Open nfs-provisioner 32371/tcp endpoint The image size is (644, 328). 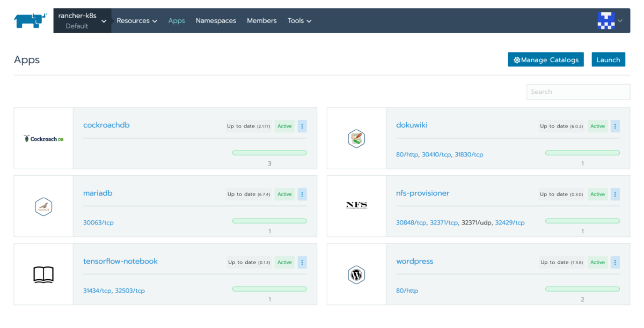pyautogui.click(x=444, y=222)
